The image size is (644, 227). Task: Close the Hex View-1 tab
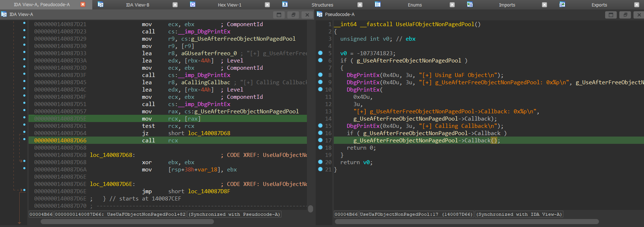coord(267,5)
